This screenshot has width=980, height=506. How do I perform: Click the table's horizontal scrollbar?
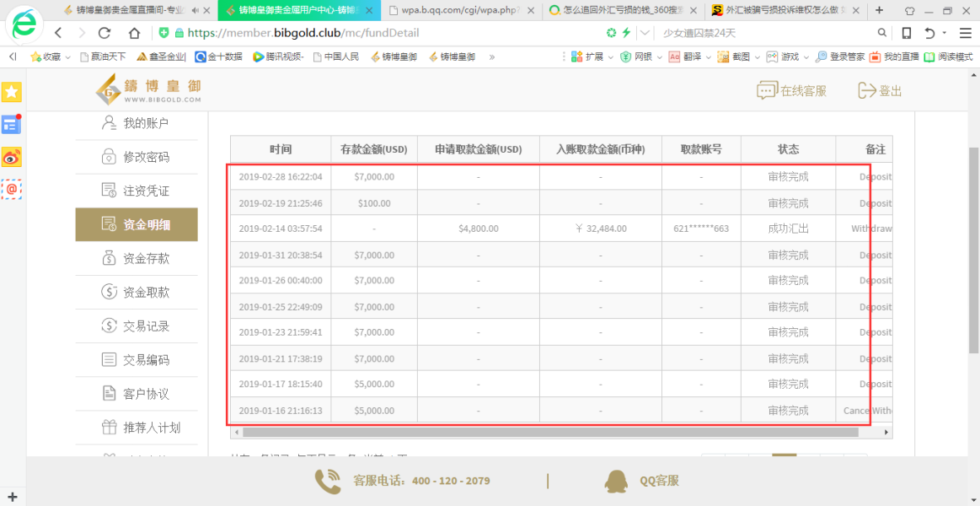[550, 432]
